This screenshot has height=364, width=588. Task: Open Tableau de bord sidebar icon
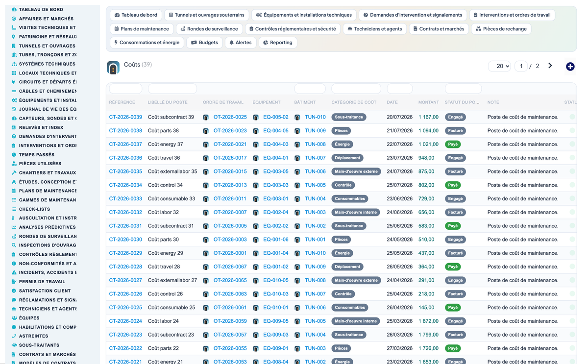(x=14, y=9)
